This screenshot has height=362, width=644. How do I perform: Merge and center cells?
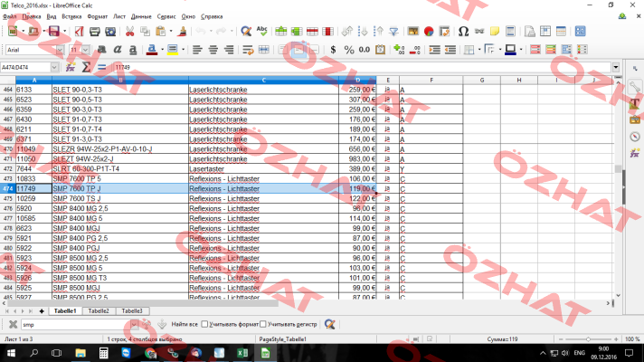pos(263,50)
